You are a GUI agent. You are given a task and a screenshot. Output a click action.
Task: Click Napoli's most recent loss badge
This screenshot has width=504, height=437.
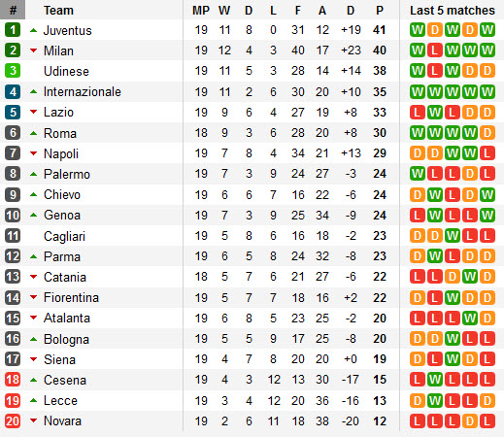(487, 153)
